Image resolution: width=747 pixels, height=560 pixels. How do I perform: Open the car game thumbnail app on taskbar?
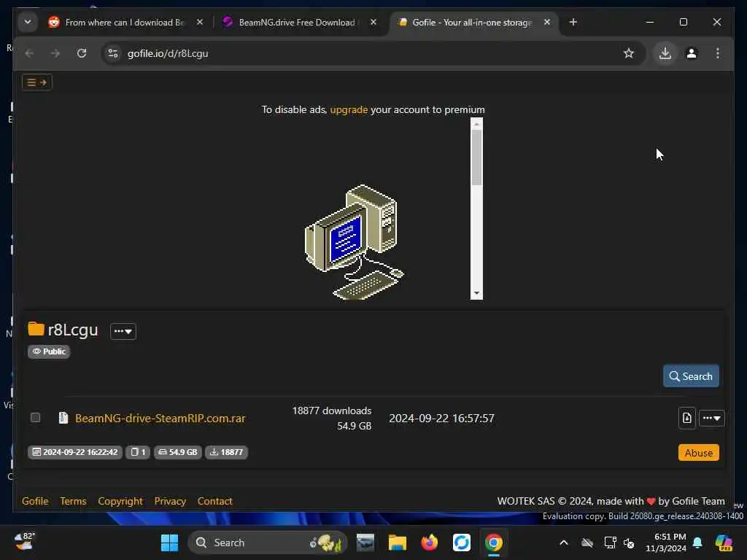365,542
